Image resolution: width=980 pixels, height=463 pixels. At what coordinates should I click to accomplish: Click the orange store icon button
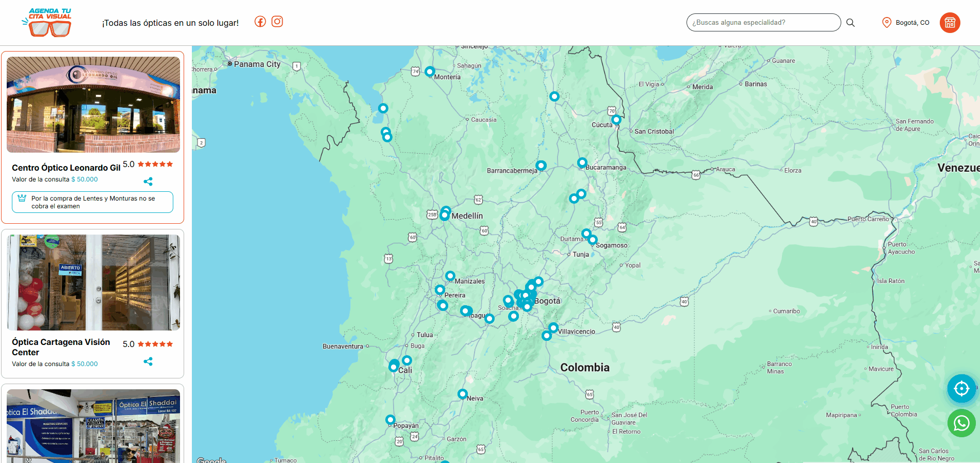pyautogui.click(x=950, y=23)
